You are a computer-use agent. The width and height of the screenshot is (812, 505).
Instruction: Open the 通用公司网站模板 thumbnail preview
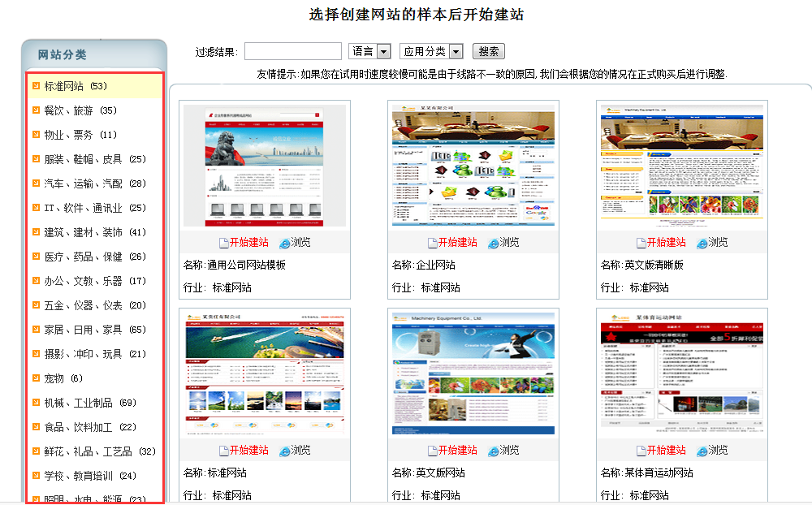click(x=264, y=166)
